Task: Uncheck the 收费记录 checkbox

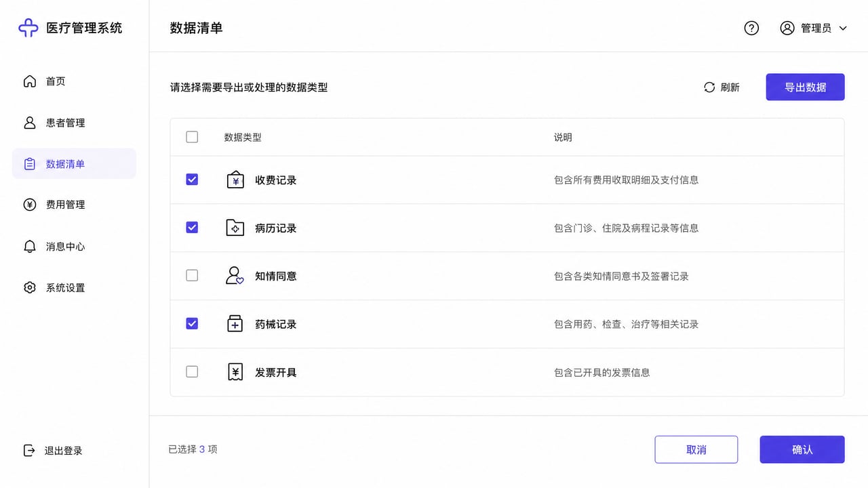Action: pyautogui.click(x=192, y=180)
